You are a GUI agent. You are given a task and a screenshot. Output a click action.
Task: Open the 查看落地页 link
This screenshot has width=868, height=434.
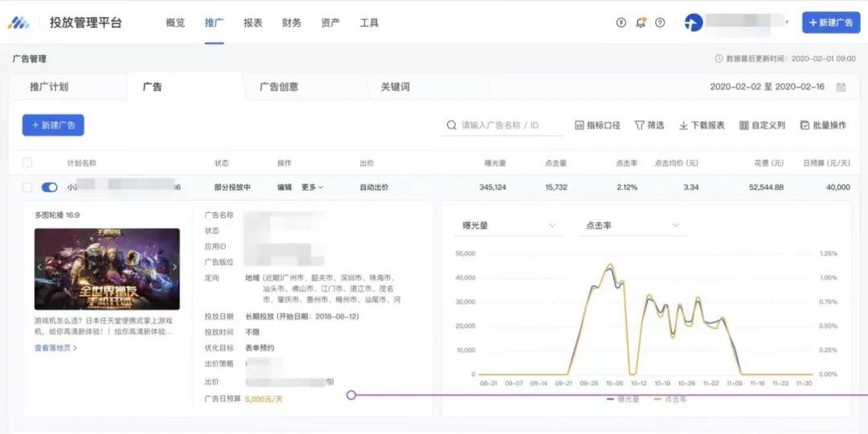(55, 348)
